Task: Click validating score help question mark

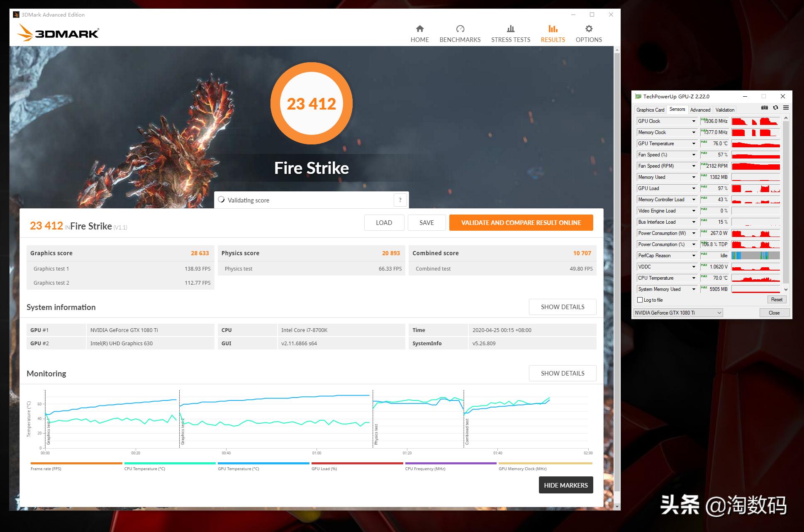Action: [x=400, y=200]
